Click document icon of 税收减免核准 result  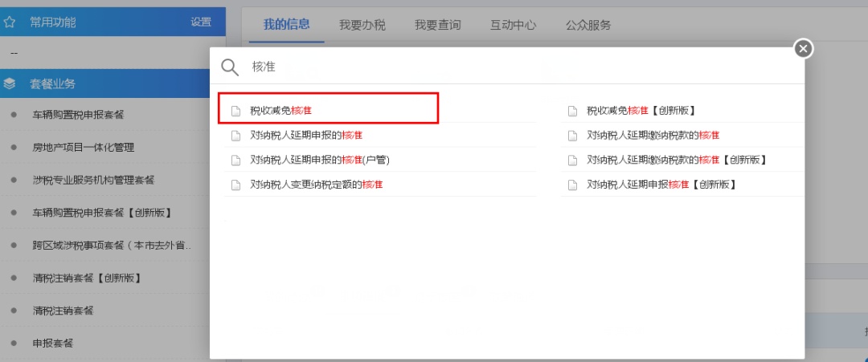click(235, 111)
